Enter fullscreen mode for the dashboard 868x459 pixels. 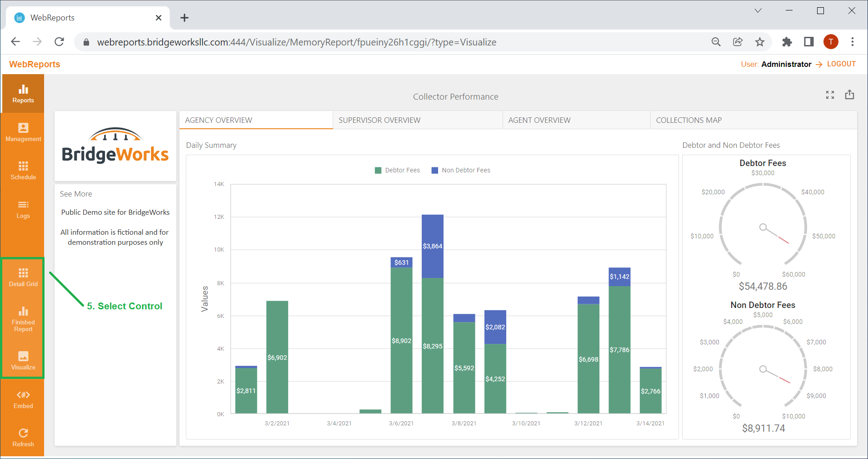point(830,95)
